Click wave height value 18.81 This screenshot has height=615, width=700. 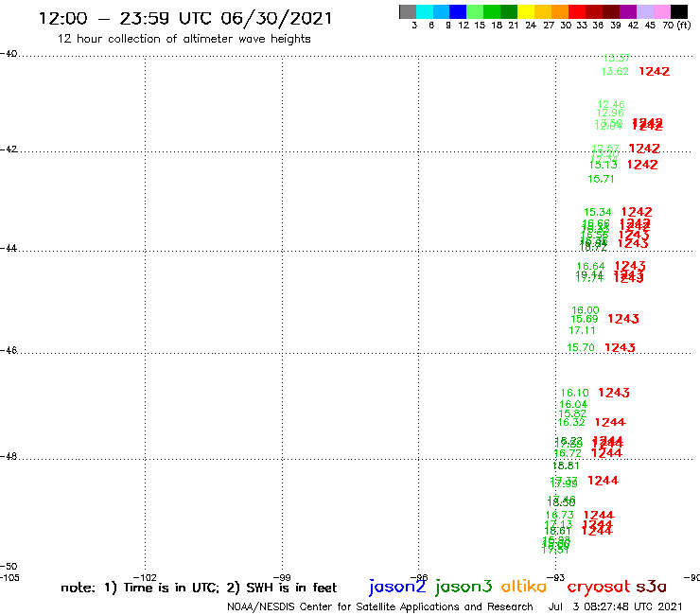[566, 466]
